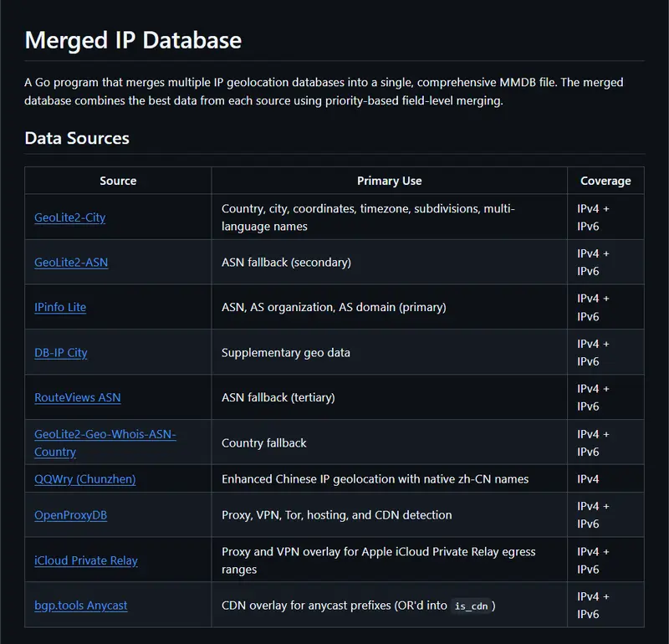Viewport: 669px width, 644px height.
Task: Visit the bgp.tools Anycast link
Action: point(81,606)
